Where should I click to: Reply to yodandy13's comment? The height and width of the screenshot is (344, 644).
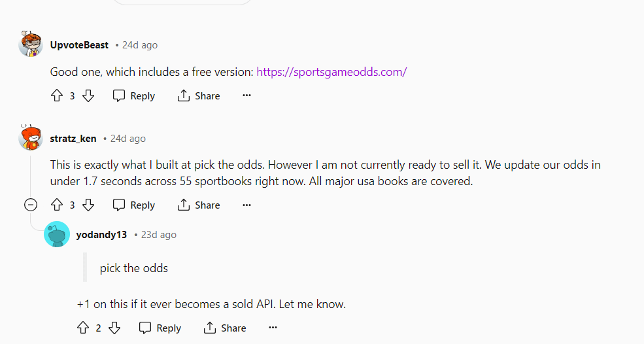160,328
